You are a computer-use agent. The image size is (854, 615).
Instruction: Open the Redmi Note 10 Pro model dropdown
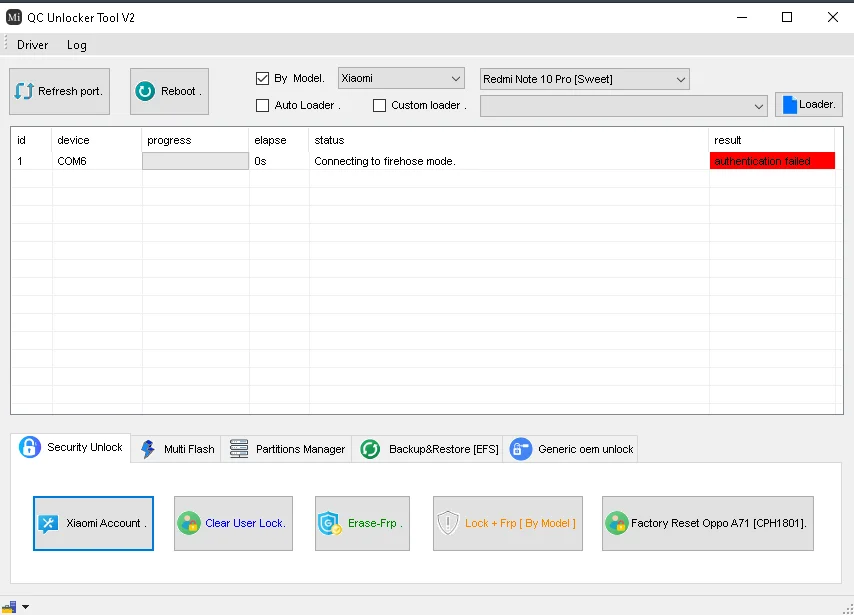point(584,79)
